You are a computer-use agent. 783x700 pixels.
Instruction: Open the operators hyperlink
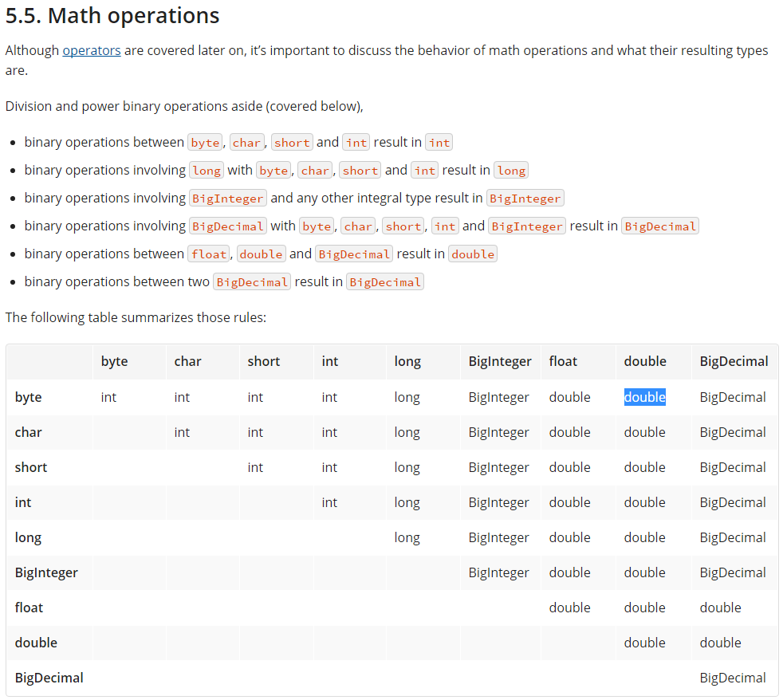click(92, 50)
